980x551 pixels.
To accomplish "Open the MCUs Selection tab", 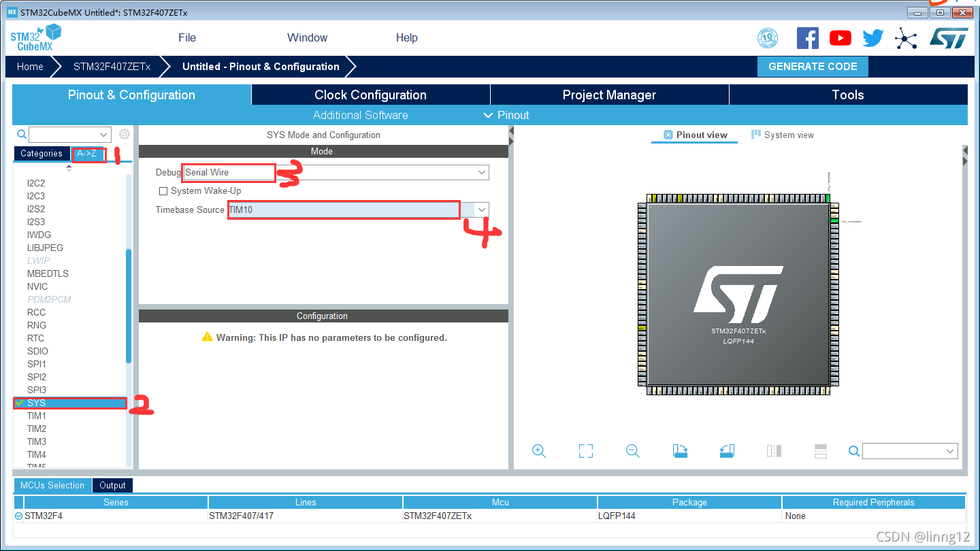I will (x=52, y=485).
